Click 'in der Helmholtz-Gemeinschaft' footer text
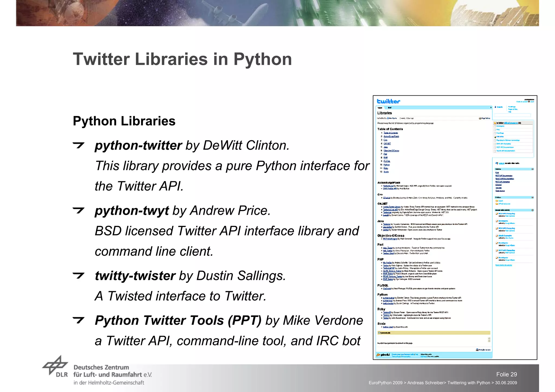The image size is (555, 392). (x=109, y=383)
